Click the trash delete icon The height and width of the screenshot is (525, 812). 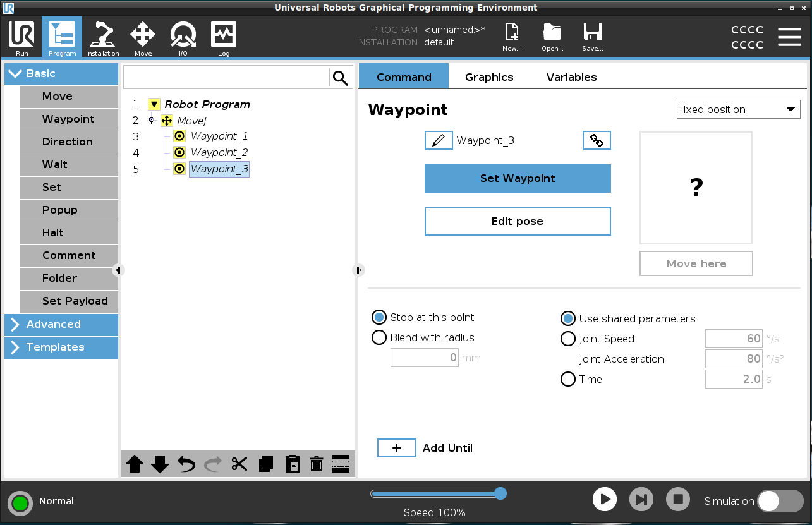[317, 464]
